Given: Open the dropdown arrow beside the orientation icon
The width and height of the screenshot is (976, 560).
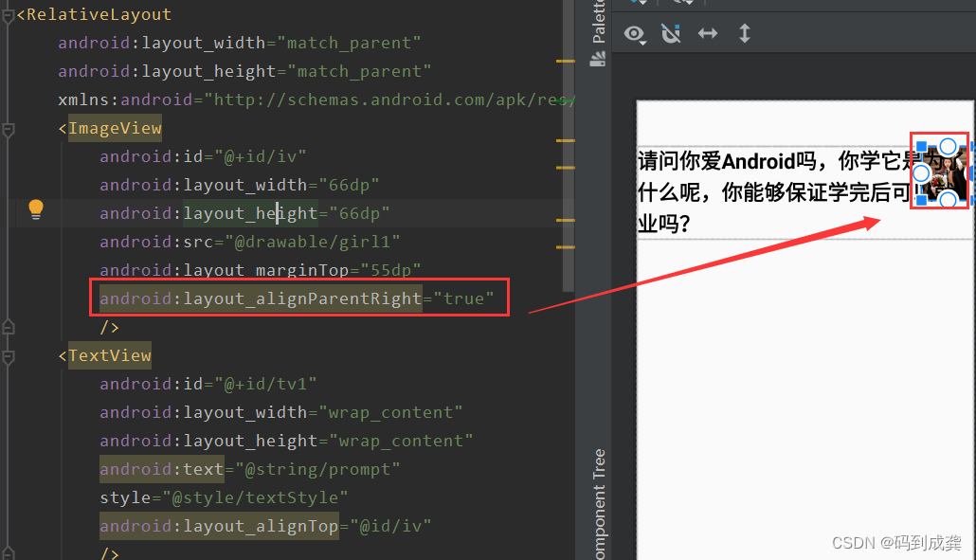Looking at the screenshot, I should 688,4.
